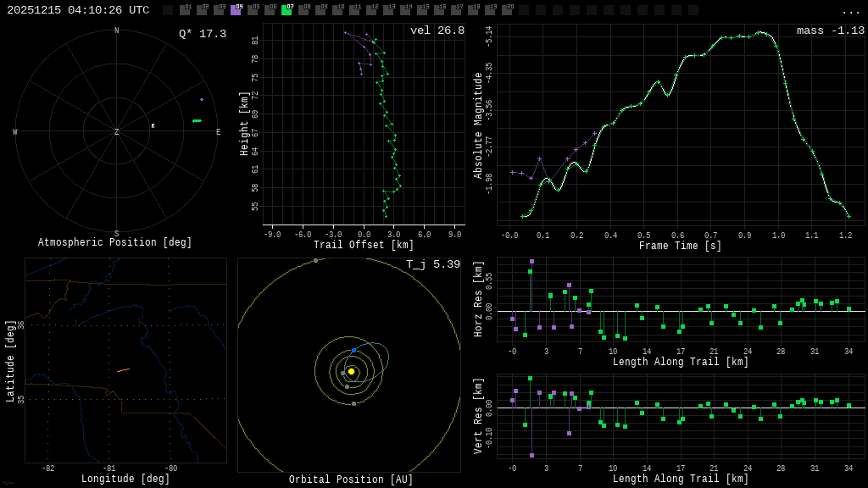Open the three-dots menu at top right

coord(850,11)
